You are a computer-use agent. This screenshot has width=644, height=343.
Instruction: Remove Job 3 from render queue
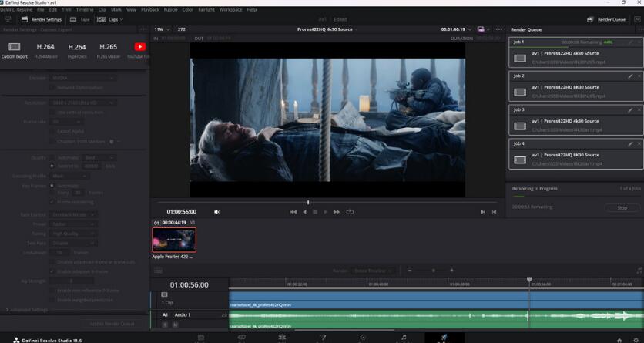(639, 110)
